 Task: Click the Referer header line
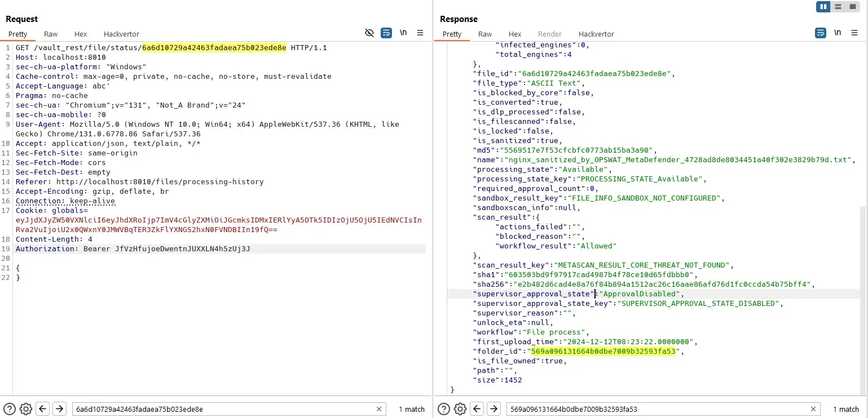[x=139, y=182]
